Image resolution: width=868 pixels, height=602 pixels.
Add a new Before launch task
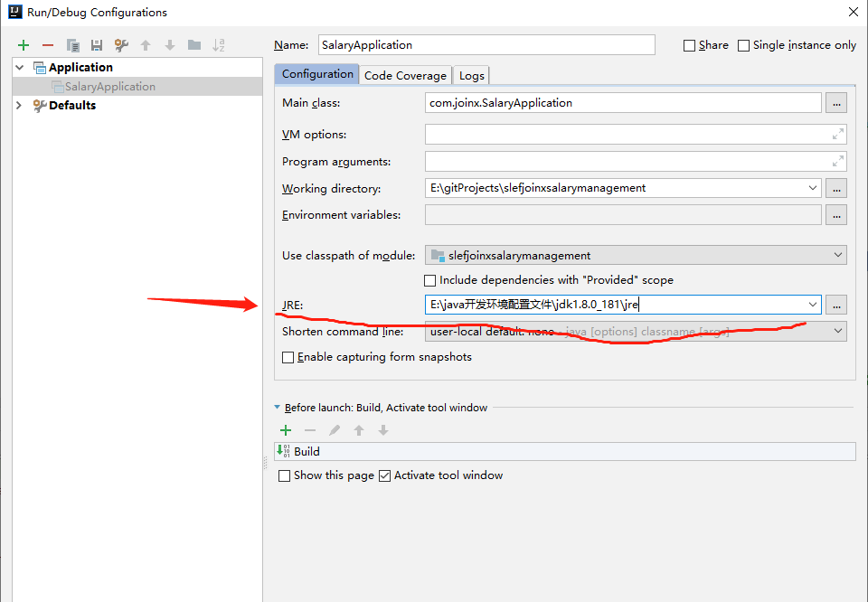pyautogui.click(x=286, y=429)
